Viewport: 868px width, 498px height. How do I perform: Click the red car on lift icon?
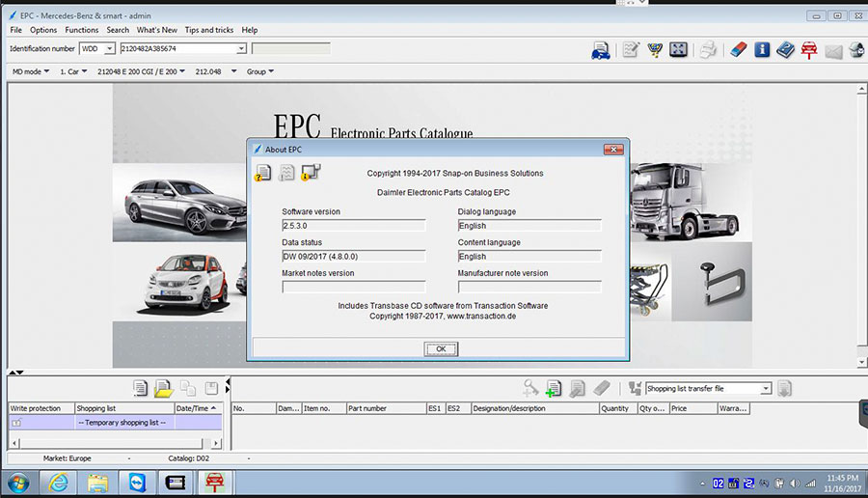click(809, 50)
